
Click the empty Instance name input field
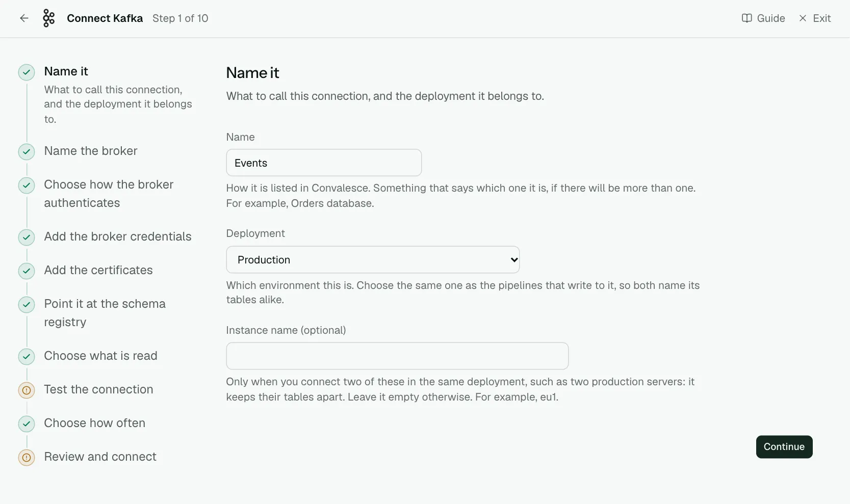click(397, 356)
